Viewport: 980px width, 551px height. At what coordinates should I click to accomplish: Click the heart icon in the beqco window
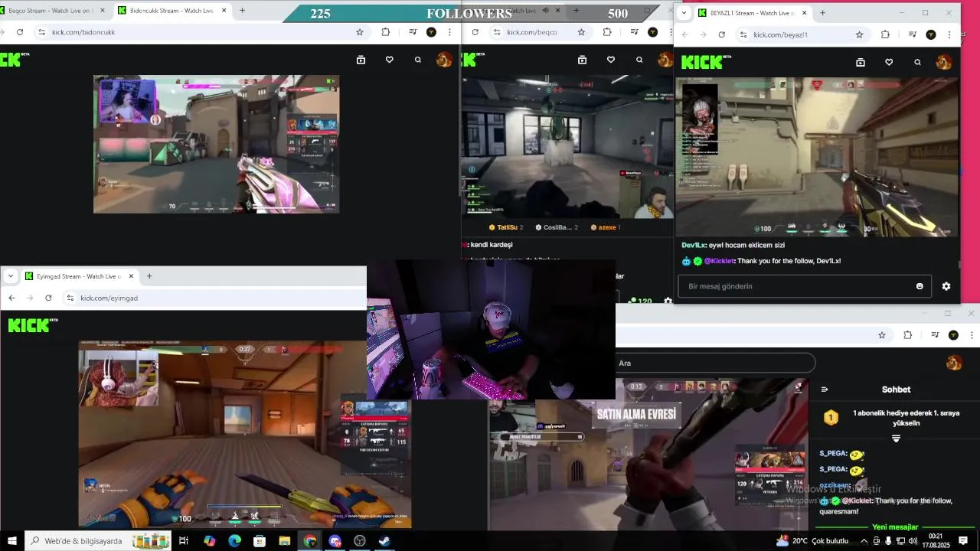pyautogui.click(x=611, y=60)
